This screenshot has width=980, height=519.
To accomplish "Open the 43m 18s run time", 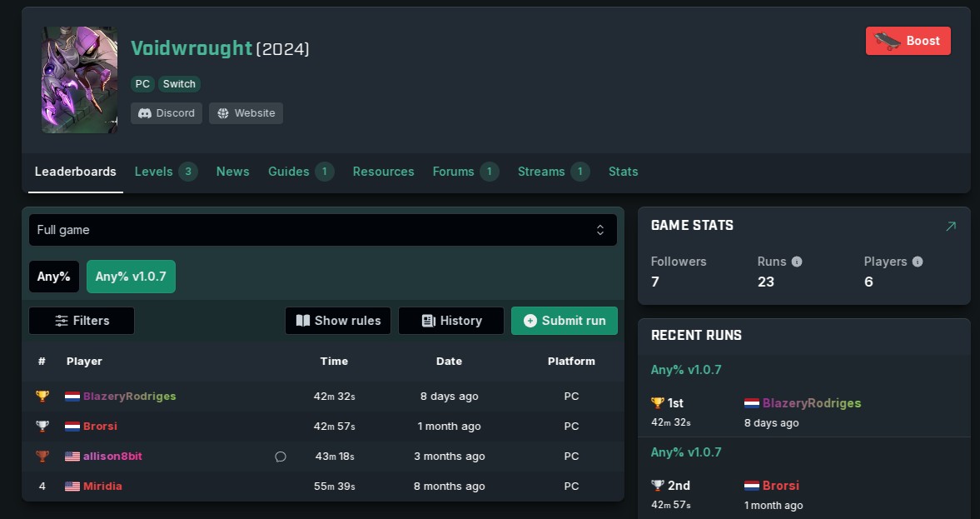I will pos(335,457).
